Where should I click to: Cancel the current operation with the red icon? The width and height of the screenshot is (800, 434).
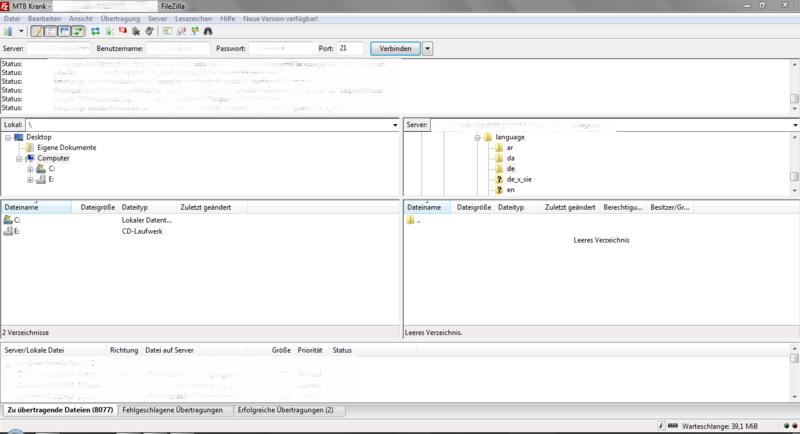[x=122, y=32]
